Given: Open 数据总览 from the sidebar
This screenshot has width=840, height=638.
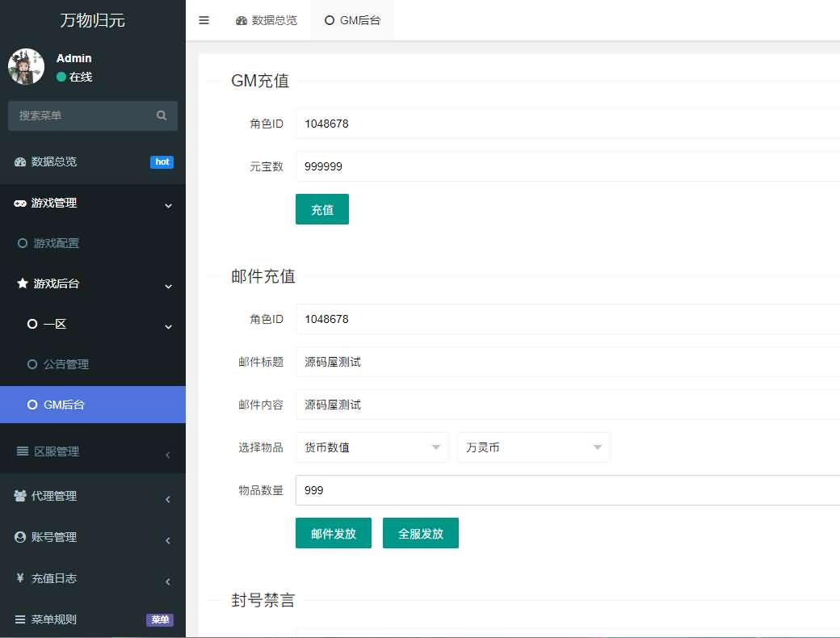Looking at the screenshot, I should coord(54,162).
